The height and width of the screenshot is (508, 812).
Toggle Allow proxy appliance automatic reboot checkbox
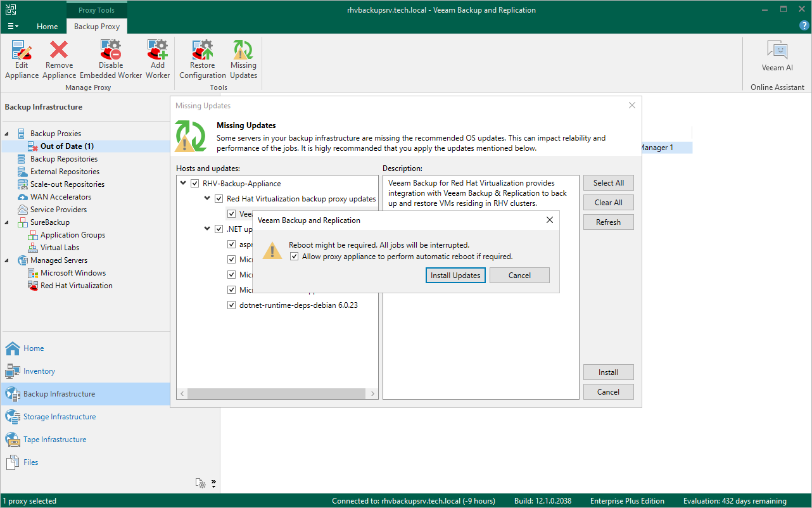pyautogui.click(x=293, y=257)
